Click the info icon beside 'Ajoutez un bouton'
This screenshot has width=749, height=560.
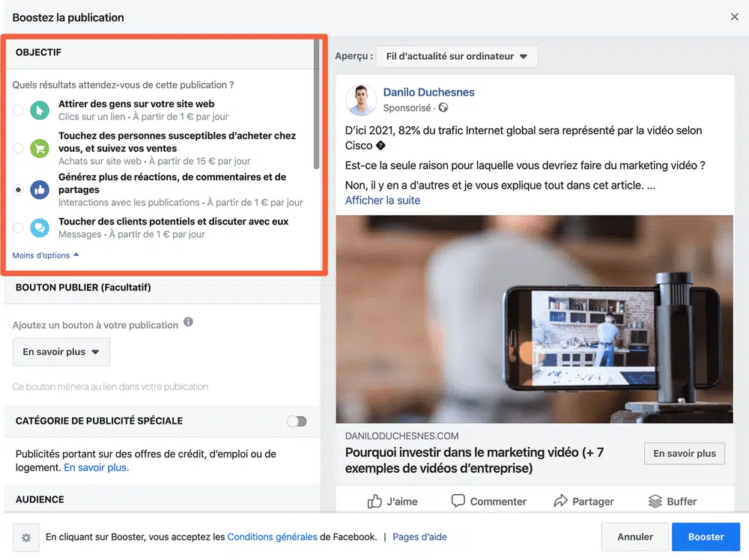point(188,322)
